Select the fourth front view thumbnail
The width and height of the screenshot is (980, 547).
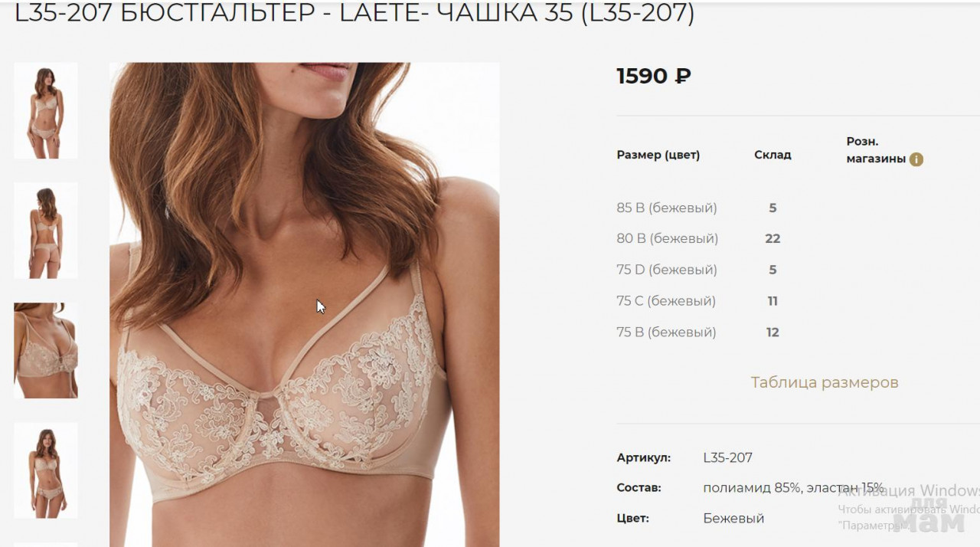click(46, 470)
